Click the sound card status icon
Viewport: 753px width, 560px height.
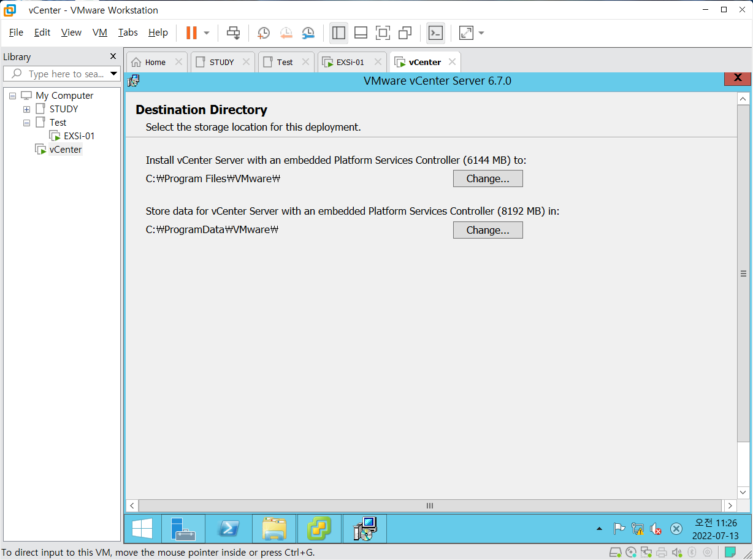click(x=677, y=553)
